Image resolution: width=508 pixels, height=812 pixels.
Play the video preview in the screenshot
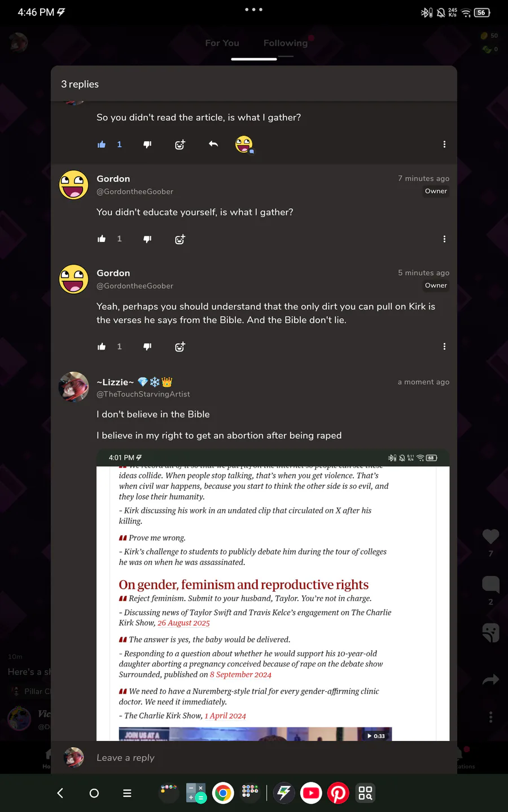[376, 736]
